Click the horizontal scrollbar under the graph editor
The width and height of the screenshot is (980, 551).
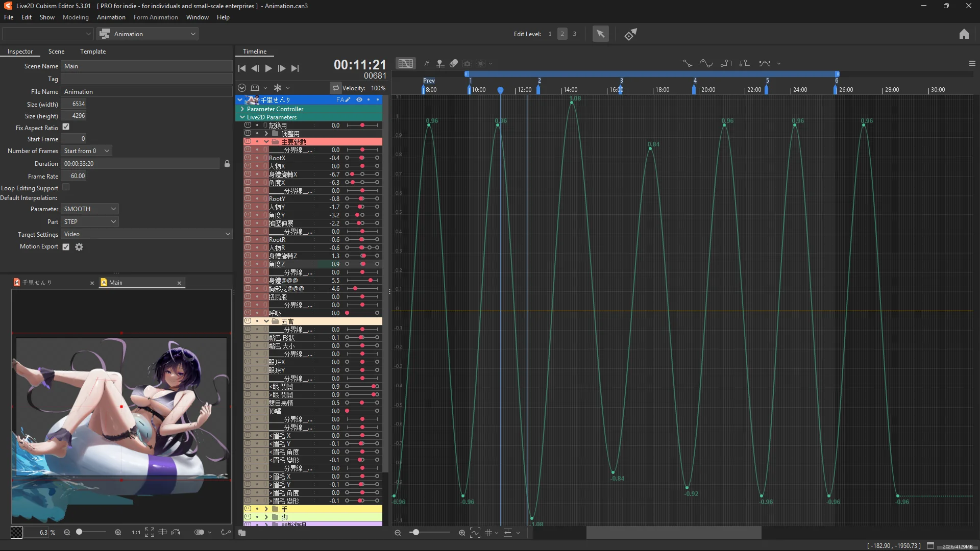[x=674, y=533]
